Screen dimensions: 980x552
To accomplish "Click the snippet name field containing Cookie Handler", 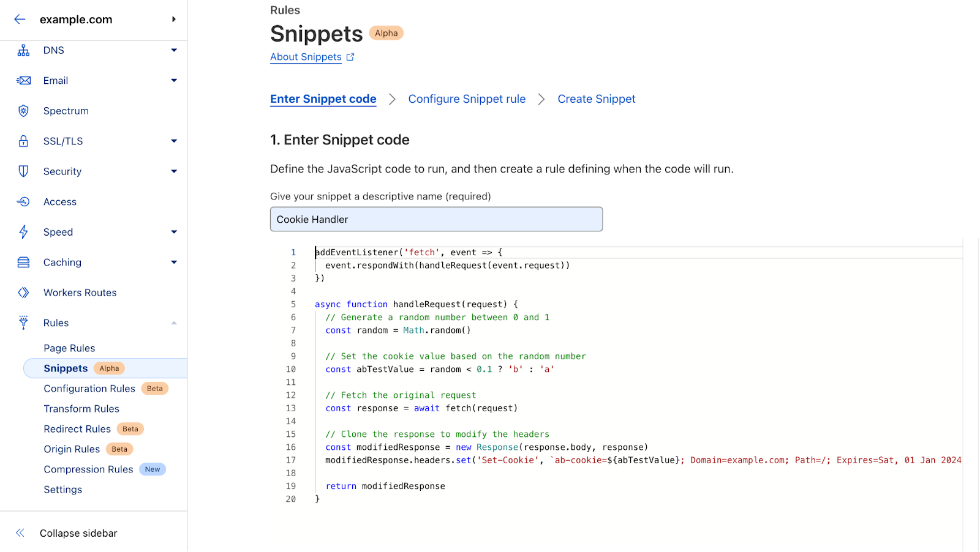I will point(436,219).
